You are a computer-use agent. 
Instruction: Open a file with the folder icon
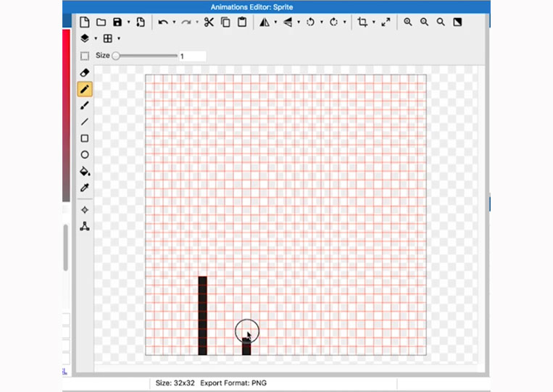point(101,22)
